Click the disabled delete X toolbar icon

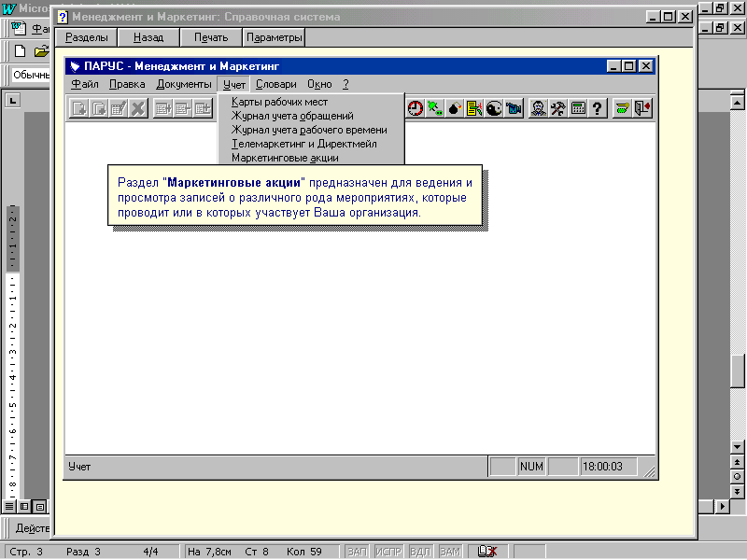pos(138,108)
